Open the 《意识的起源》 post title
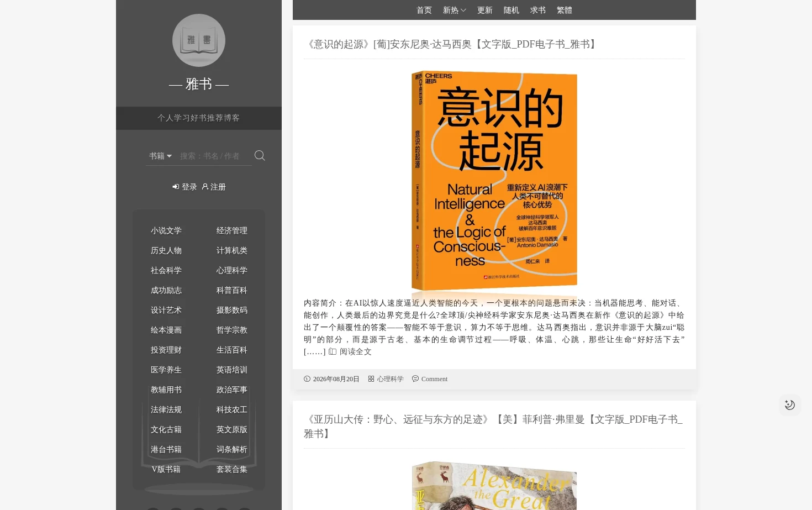This screenshot has width=812, height=510. (452, 44)
